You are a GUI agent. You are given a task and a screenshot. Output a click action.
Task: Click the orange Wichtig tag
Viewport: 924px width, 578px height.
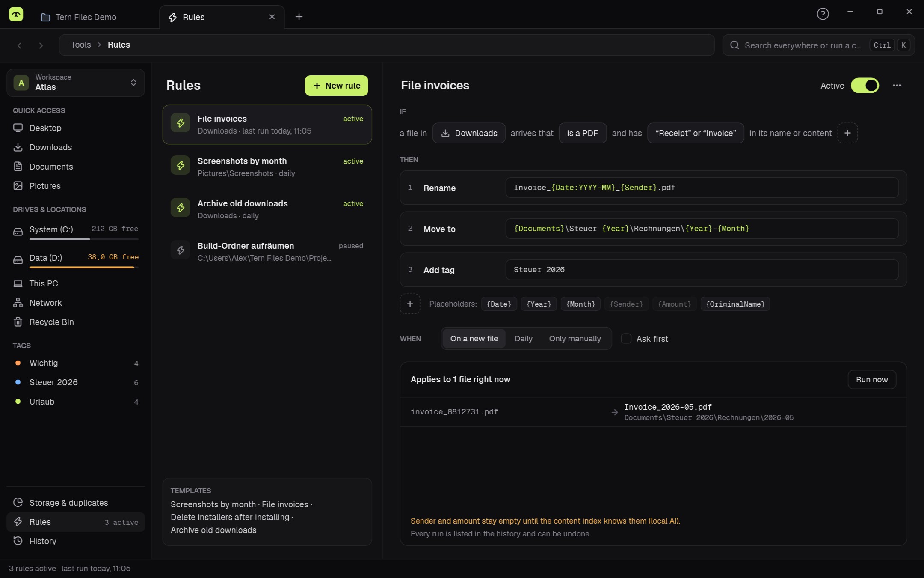tap(76, 363)
